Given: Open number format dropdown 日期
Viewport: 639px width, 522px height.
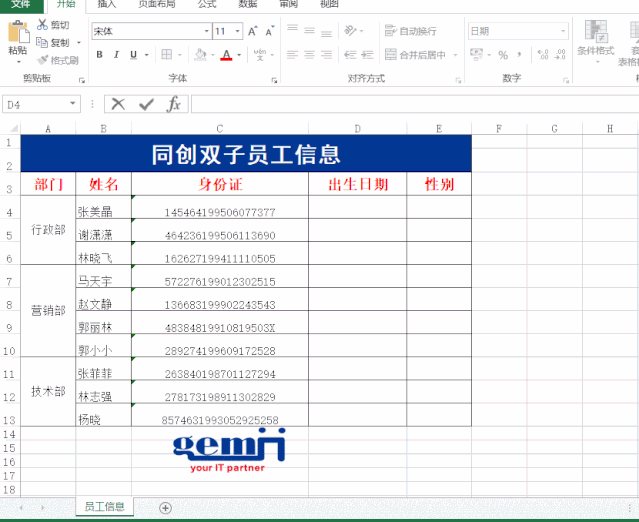Looking at the screenshot, I should click(563, 31).
